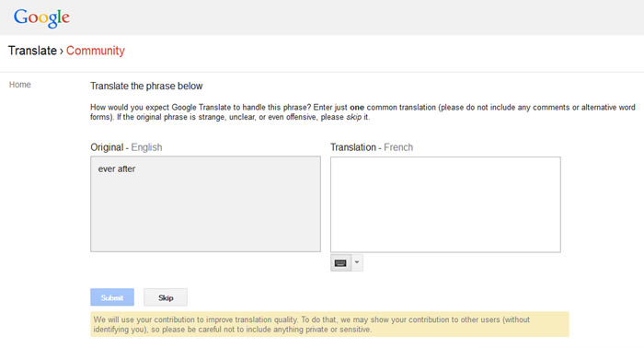
Task: Expand the input tools dropdown arrow
Action: coord(357,262)
